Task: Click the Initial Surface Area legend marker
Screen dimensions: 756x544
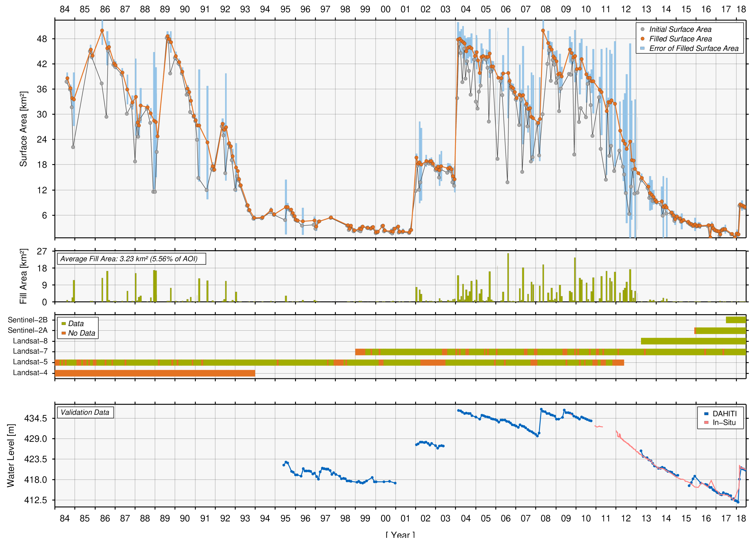Action: 642,29
